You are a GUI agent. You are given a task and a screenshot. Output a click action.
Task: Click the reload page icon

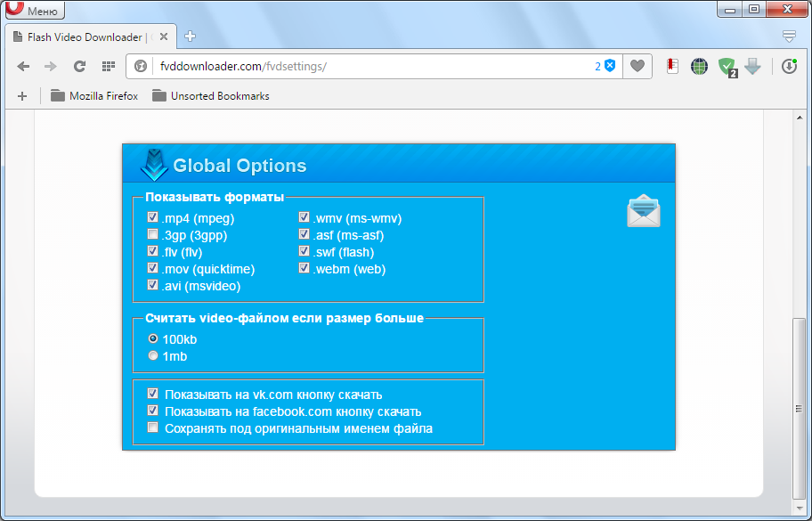(79, 66)
